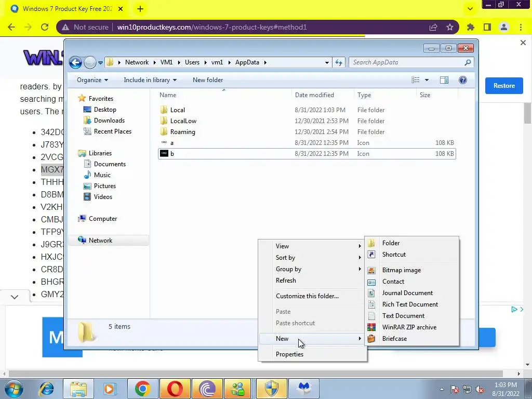Show hidden system tray icons arrow
The image size is (532, 399).
[x=442, y=390]
